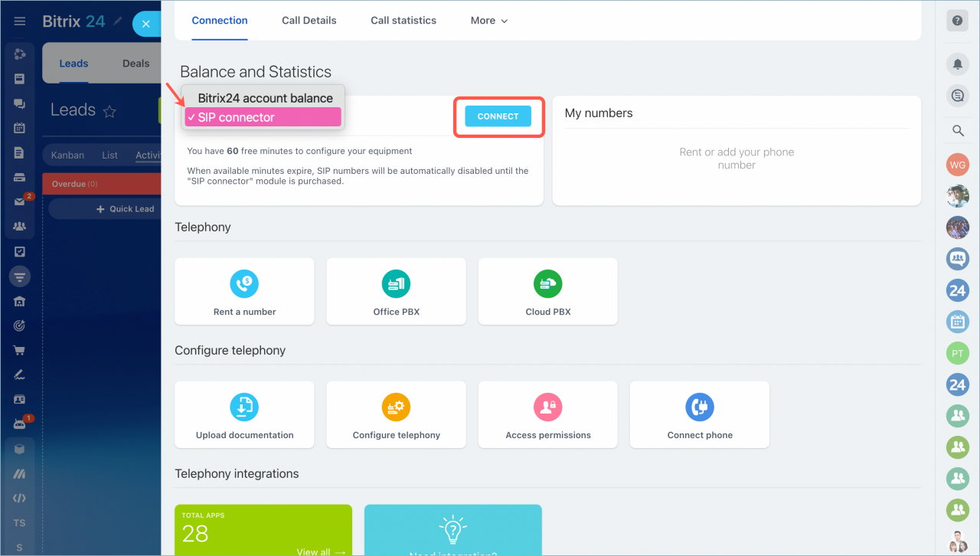Click View all apps link
This screenshot has height=556, width=980.
(x=321, y=551)
